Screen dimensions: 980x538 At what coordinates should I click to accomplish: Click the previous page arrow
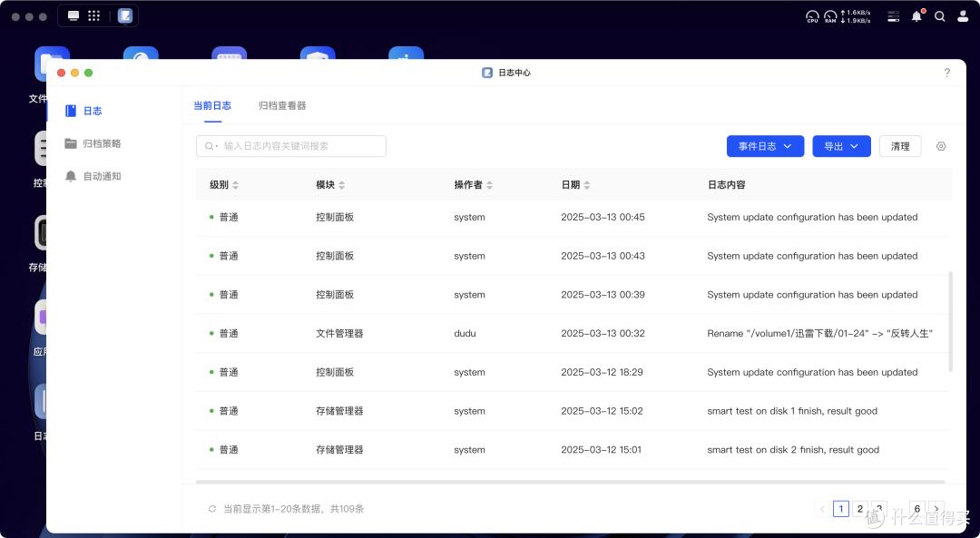point(822,509)
